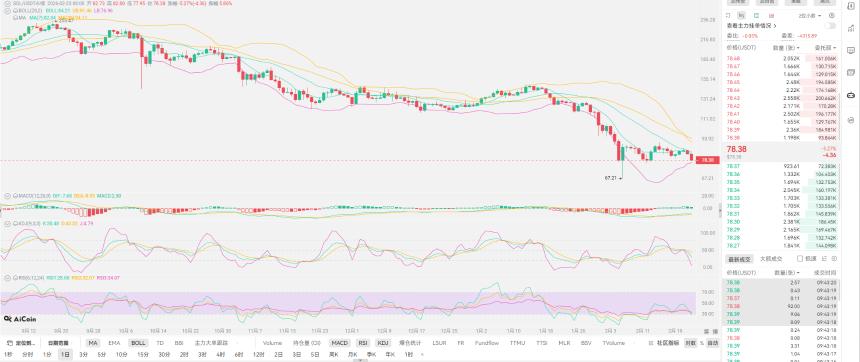Click ask price 78.68 in the order book
The width and height of the screenshot is (860, 362).
pyautogui.click(x=733, y=58)
